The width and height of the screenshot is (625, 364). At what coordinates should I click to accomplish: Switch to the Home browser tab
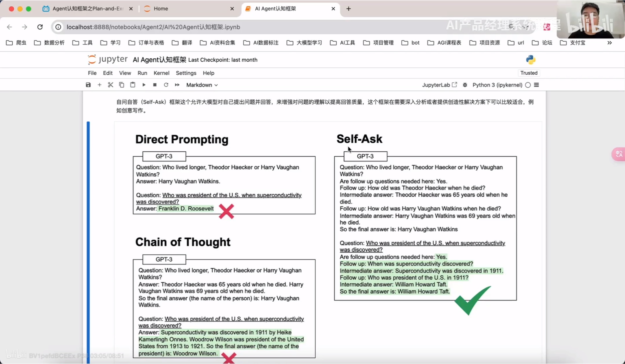tap(161, 9)
